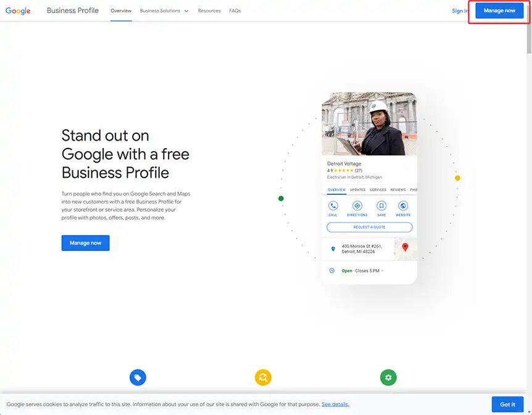Select the Services tab in the profile card
Viewport: 532px width, 415px height.
pos(378,190)
